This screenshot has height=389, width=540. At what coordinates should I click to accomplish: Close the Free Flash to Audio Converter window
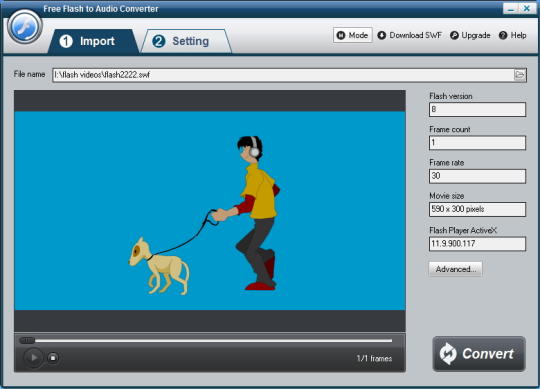tap(527, 8)
